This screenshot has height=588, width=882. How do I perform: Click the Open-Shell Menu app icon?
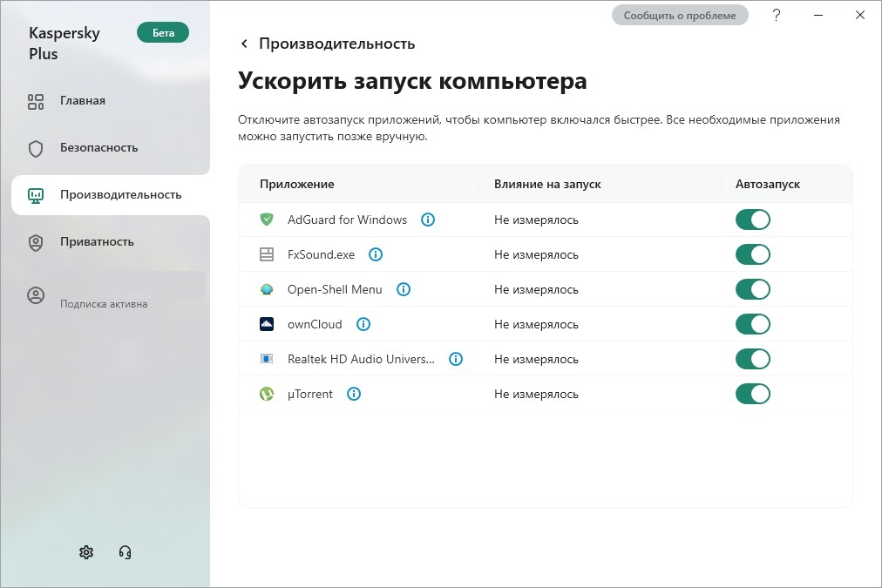point(267,289)
